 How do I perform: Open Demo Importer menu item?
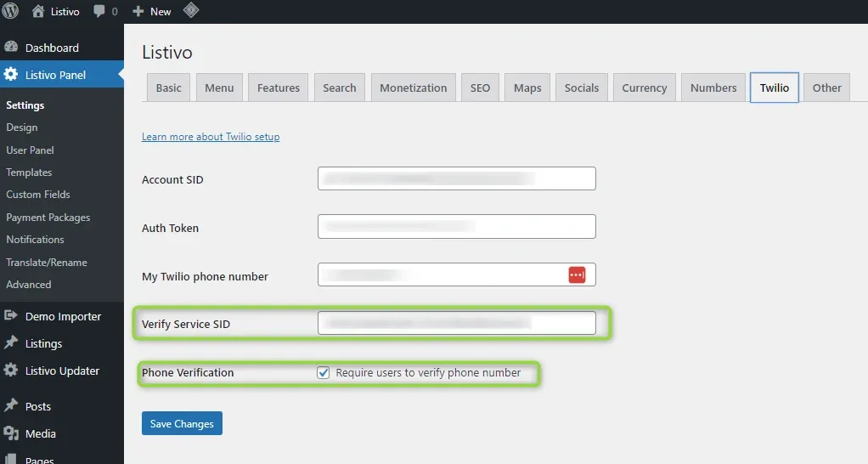[63, 317]
